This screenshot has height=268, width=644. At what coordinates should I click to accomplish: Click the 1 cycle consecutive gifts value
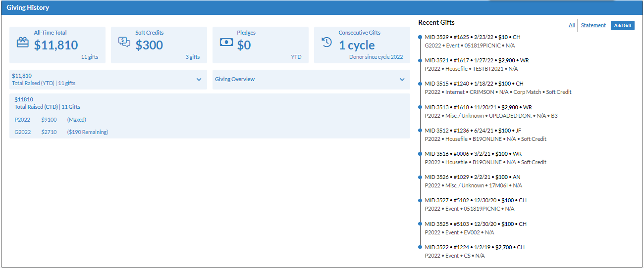click(x=357, y=45)
